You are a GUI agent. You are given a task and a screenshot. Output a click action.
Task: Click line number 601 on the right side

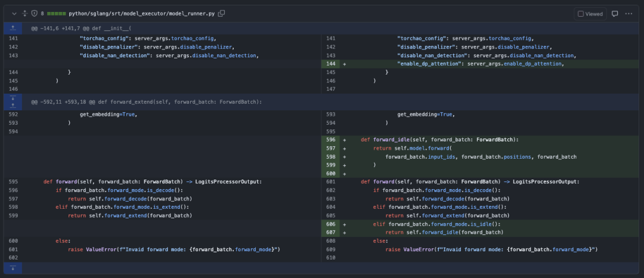tap(330, 182)
